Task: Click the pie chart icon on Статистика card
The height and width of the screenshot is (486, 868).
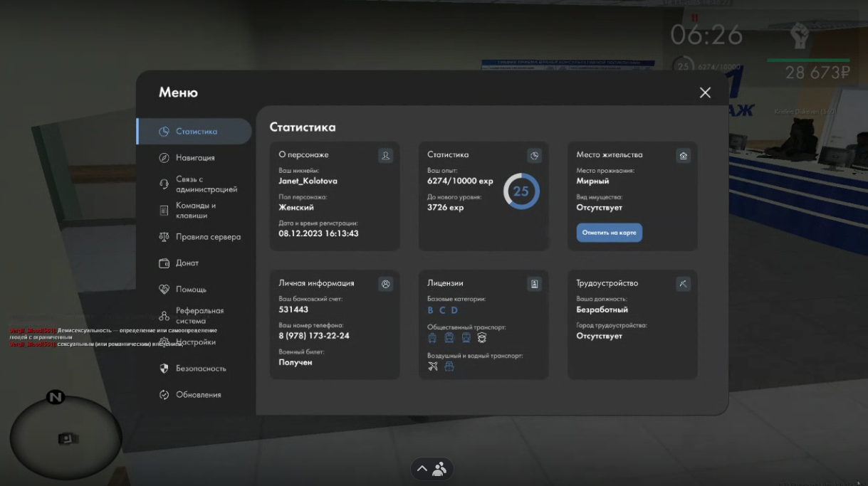Action: pos(535,156)
